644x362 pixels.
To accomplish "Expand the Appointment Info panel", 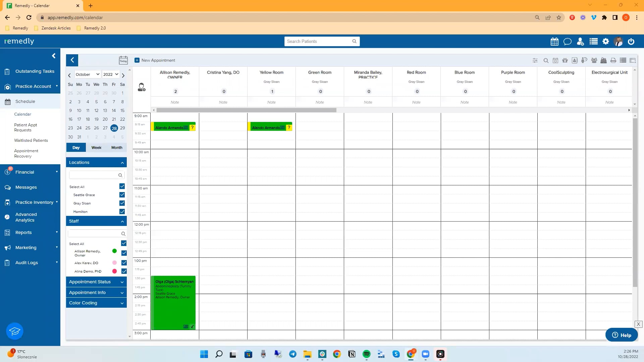I will tap(96, 293).
